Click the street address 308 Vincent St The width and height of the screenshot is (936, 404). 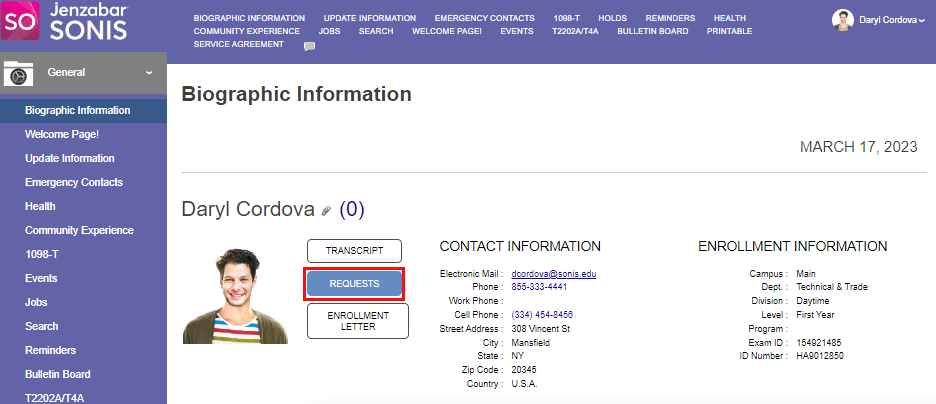(x=541, y=329)
